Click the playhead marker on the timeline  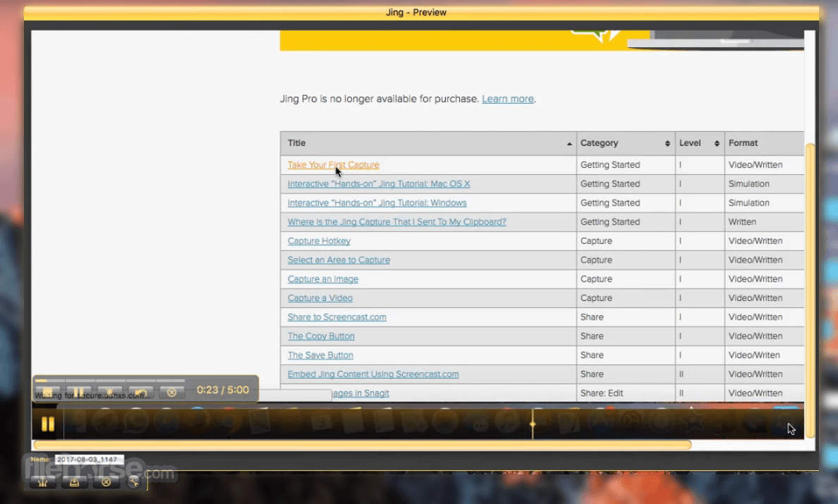[533, 424]
